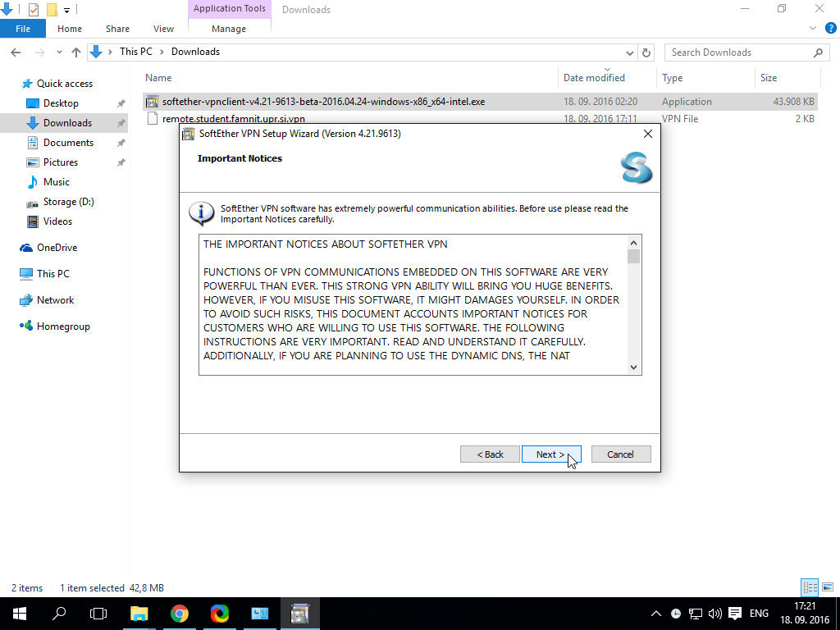Open OneDrive in the navigation pane
The image size is (840, 630).
pos(57,248)
